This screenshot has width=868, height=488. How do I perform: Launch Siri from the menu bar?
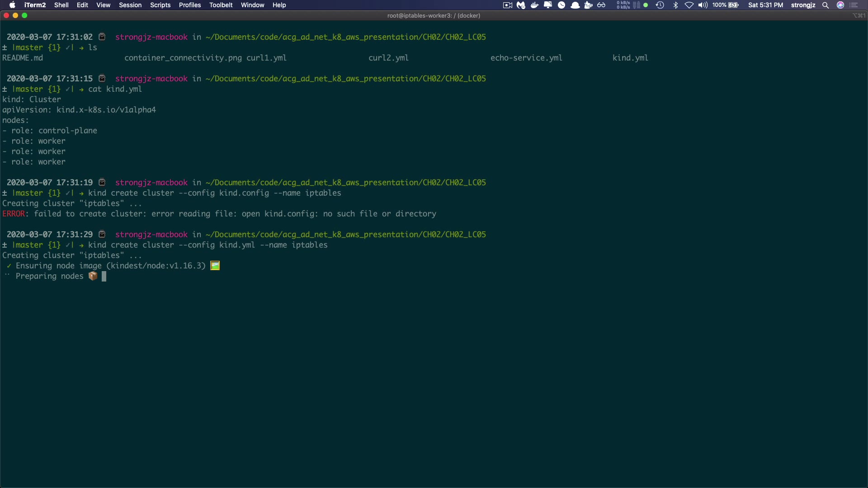pyautogui.click(x=840, y=5)
